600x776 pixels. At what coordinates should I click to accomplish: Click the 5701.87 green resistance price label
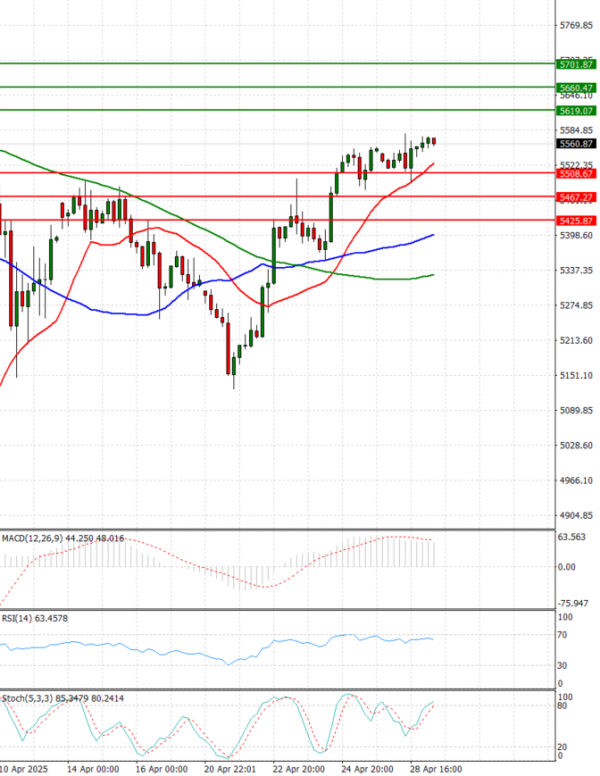pyautogui.click(x=579, y=64)
